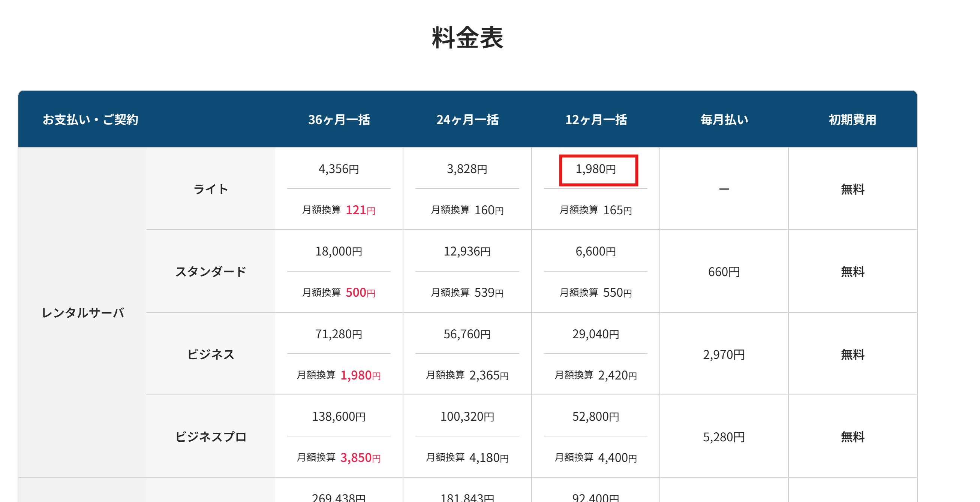
Task: Click the 初期費用 column header
Action: tap(853, 120)
